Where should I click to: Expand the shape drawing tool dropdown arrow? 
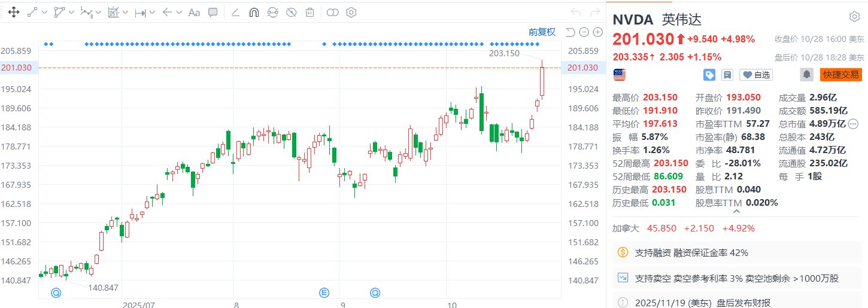click(72, 13)
